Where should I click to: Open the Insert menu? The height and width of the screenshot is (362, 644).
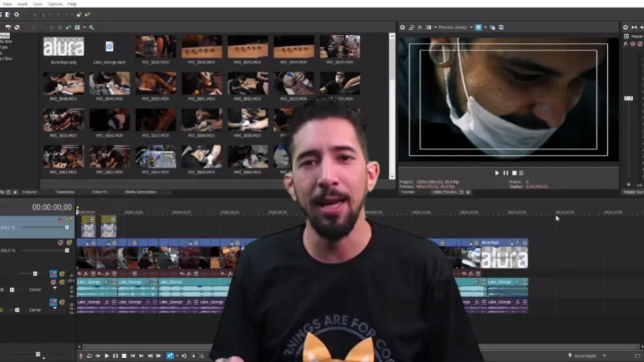click(22, 4)
